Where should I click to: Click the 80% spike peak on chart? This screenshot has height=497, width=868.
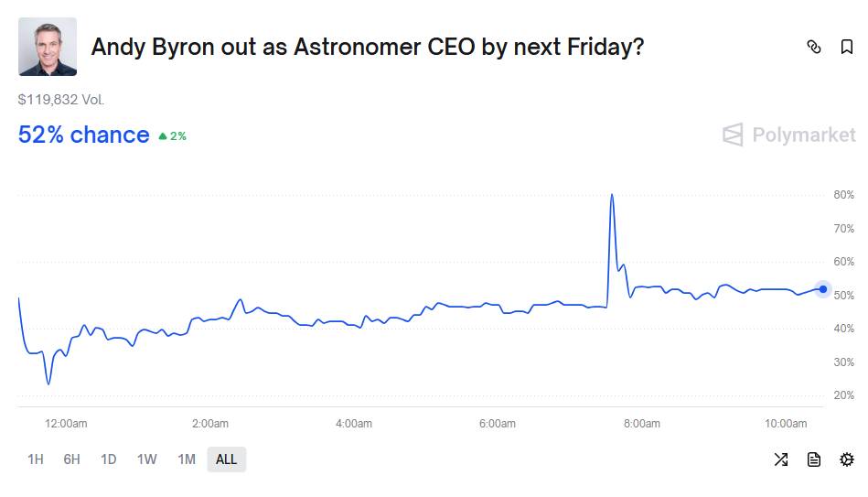(611, 195)
